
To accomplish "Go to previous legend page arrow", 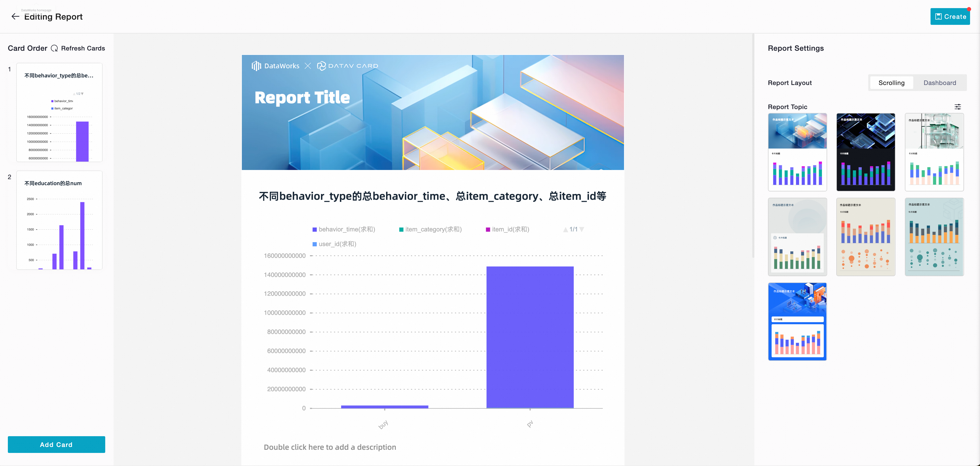I will 565,230.
